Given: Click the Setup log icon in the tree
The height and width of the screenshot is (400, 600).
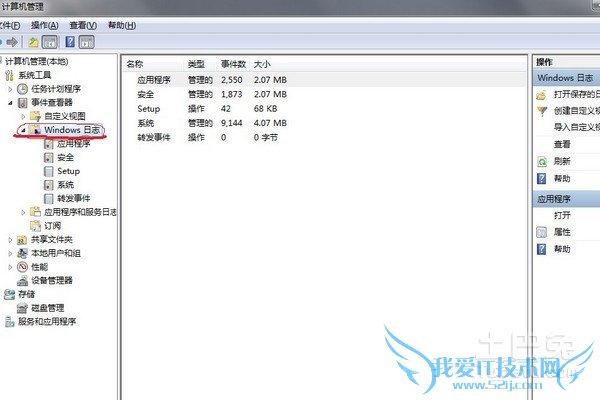Looking at the screenshot, I should pyautogui.click(x=49, y=171).
